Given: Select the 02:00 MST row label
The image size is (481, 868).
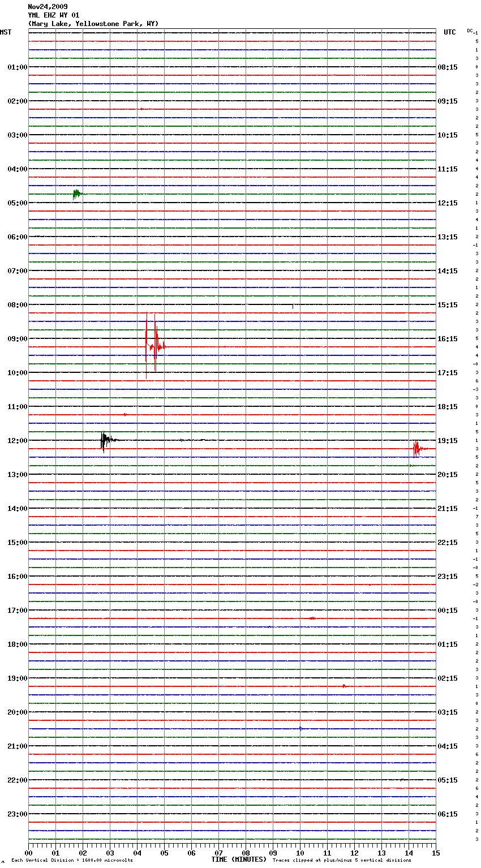Looking at the screenshot, I should coord(18,101).
